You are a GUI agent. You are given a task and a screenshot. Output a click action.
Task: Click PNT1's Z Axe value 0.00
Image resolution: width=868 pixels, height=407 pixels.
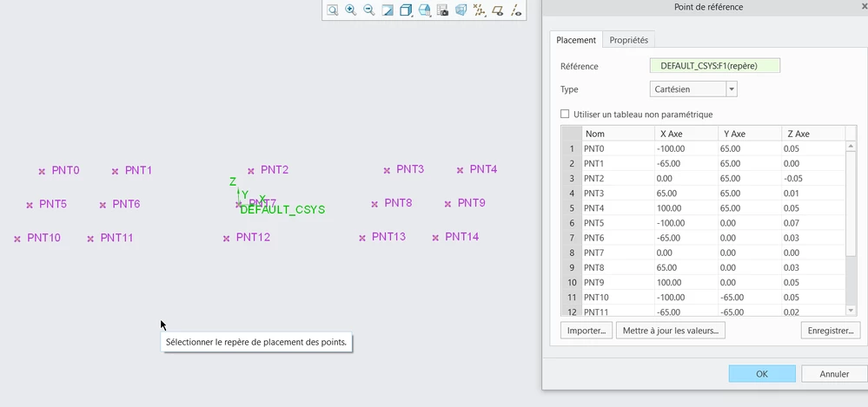pyautogui.click(x=812, y=164)
